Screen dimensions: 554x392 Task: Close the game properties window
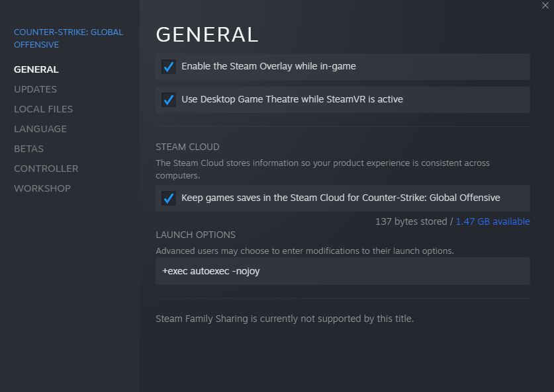[x=545, y=5]
